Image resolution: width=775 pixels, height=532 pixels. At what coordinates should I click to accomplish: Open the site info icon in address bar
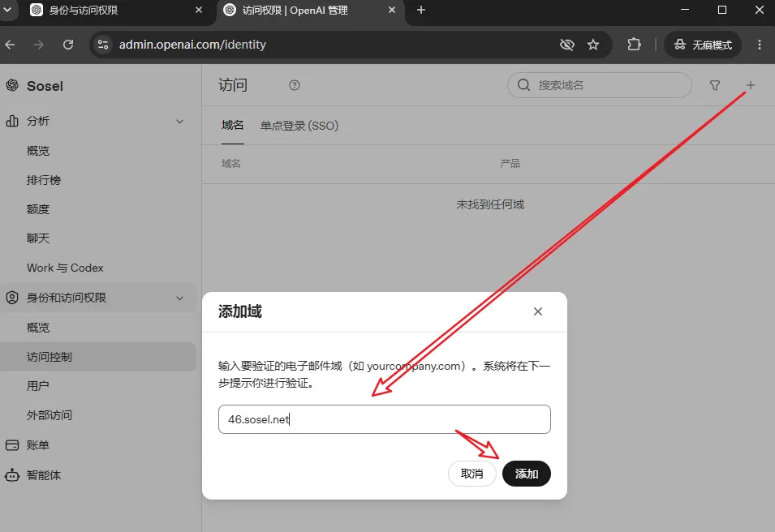tap(103, 45)
